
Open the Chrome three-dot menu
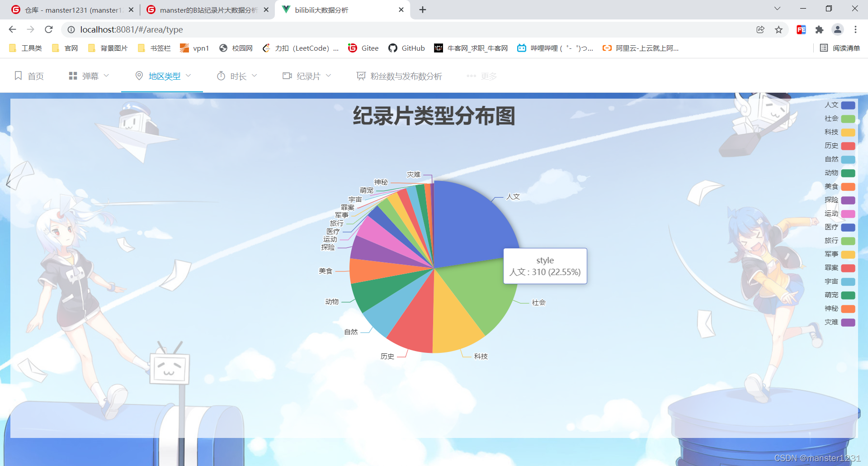tap(855, 29)
